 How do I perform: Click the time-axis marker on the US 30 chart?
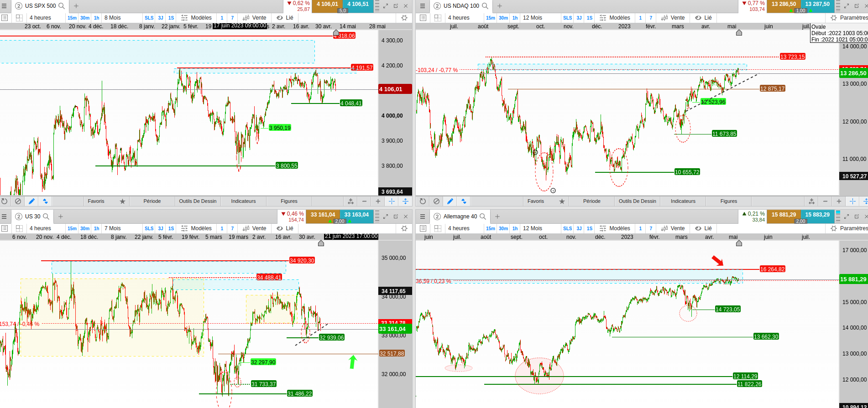pos(321,243)
